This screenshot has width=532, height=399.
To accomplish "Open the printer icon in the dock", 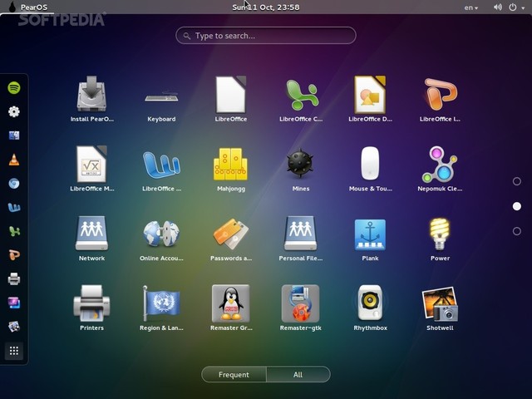I will coord(14,279).
